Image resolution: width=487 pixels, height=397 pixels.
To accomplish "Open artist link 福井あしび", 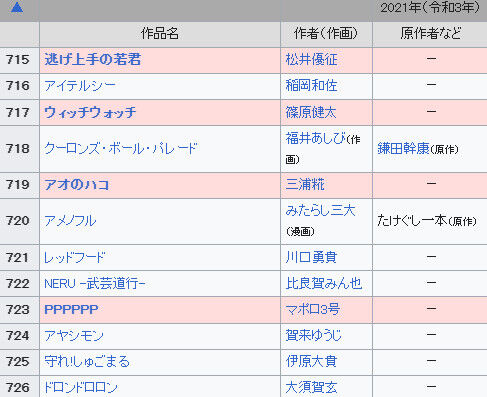I will [316, 138].
